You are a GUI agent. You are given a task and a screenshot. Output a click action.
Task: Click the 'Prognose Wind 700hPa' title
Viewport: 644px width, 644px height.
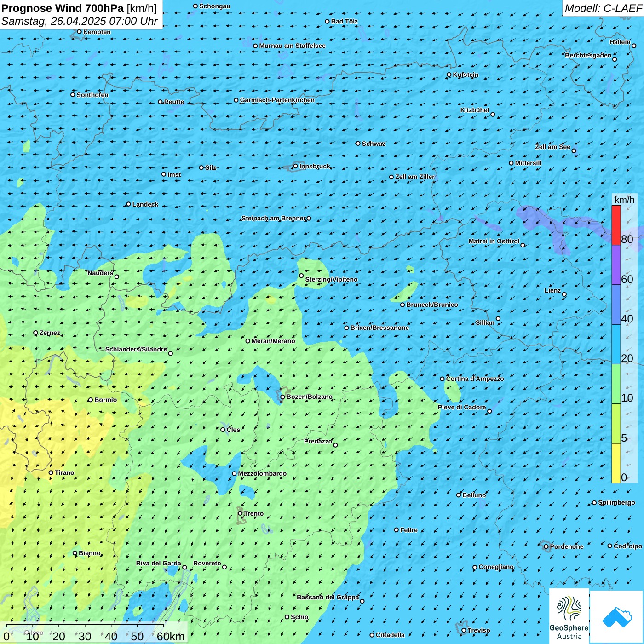pos(63,8)
